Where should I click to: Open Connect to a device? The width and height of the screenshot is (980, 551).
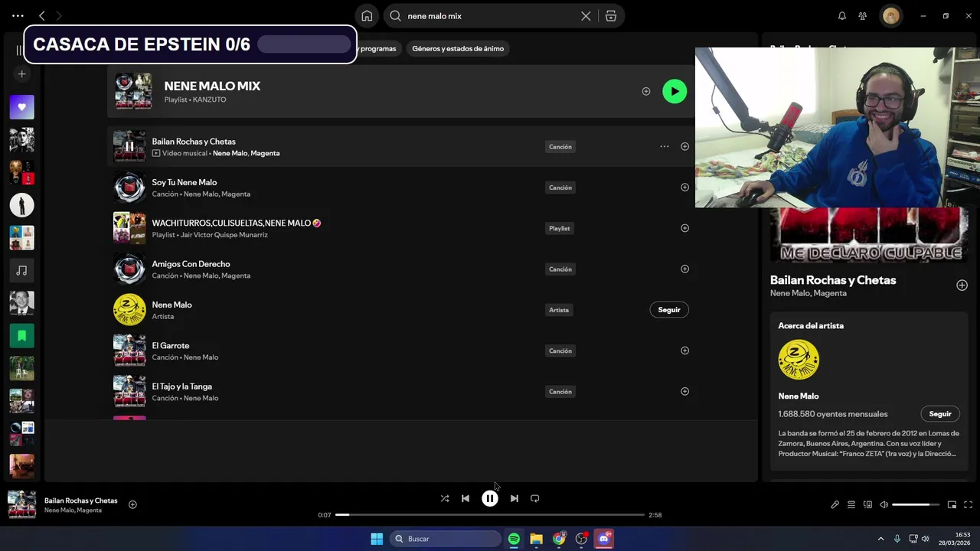click(x=867, y=504)
